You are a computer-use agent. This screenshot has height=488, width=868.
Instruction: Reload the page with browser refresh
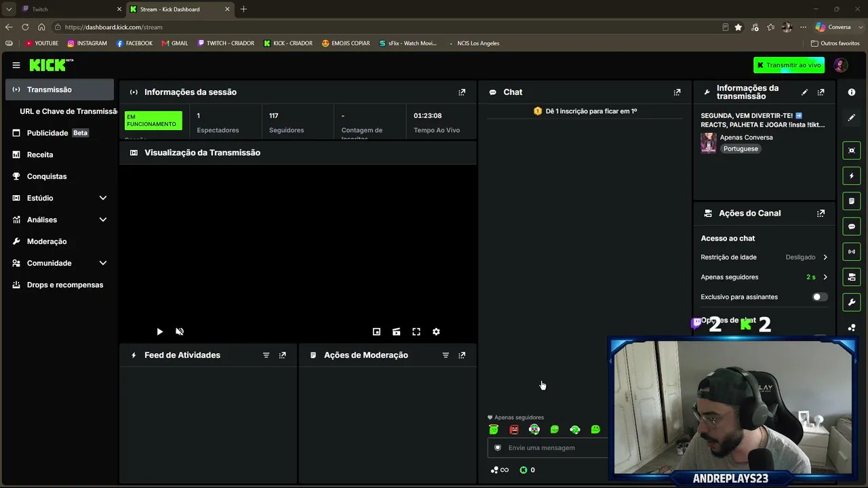click(x=25, y=27)
